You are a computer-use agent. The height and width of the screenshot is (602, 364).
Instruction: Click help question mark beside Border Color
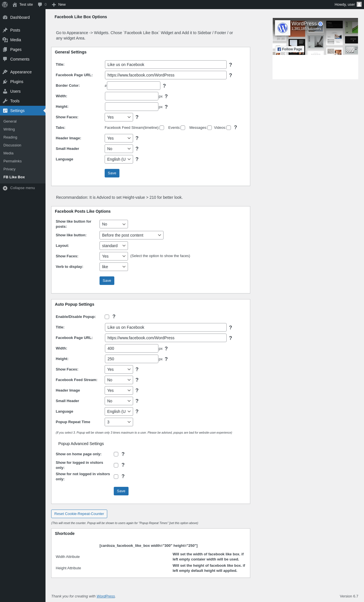(164, 86)
